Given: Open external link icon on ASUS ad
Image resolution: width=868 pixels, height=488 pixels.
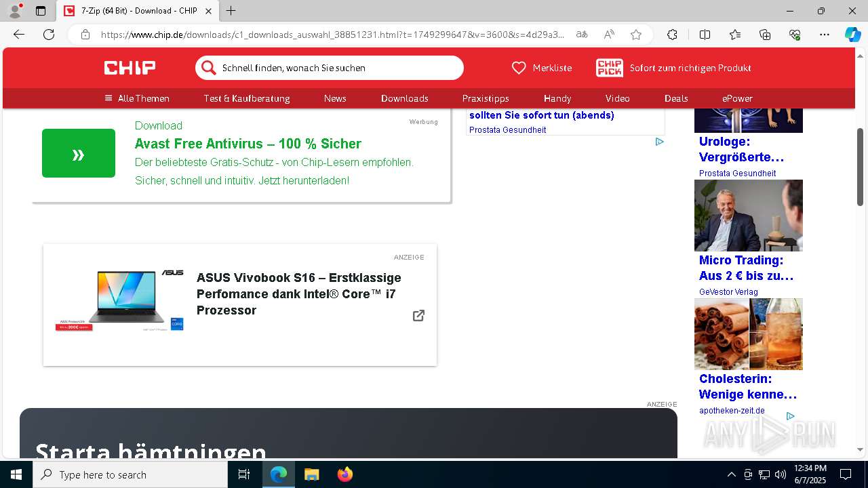Looking at the screenshot, I should click(418, 315).
